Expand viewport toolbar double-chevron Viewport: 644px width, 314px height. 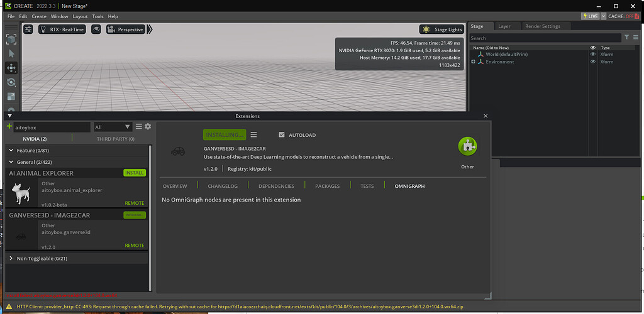(150, 30)
